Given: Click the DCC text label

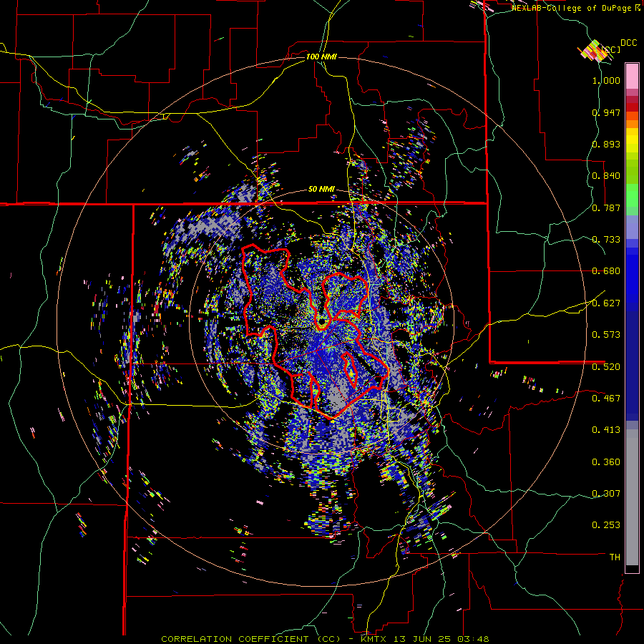Looking at the screenshot, I should pyautogui.click(x=628, y=43).
